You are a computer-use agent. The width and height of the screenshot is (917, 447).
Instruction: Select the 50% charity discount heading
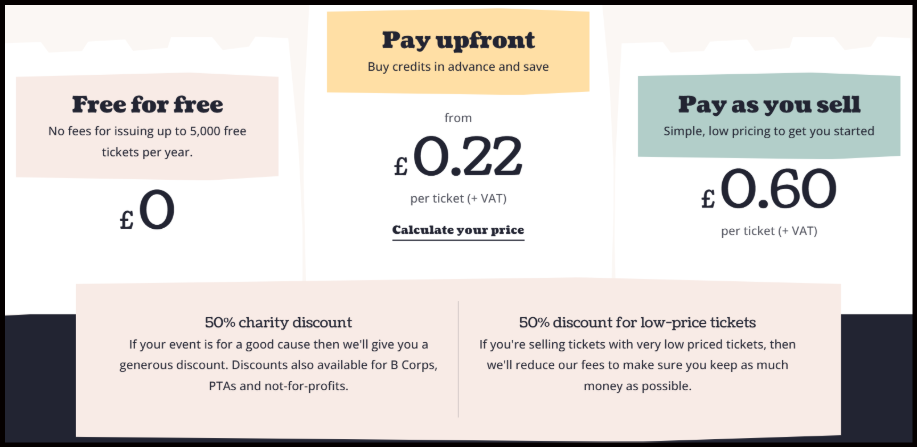(x=278, y=322)
